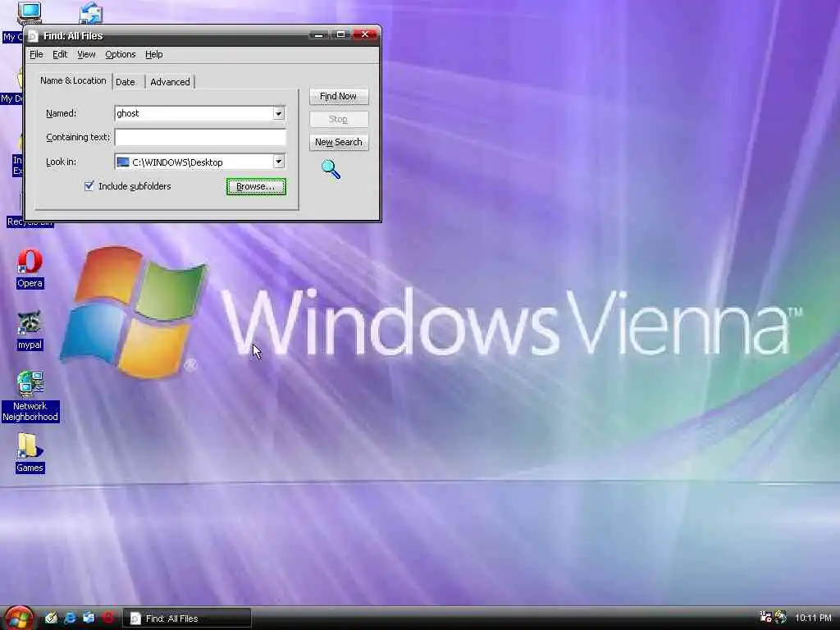The width and height of the screenshot is (840, 630).
Task: Expand the Named field dropdown arrow
Action: pyautogui.click(x=278, y=113)
